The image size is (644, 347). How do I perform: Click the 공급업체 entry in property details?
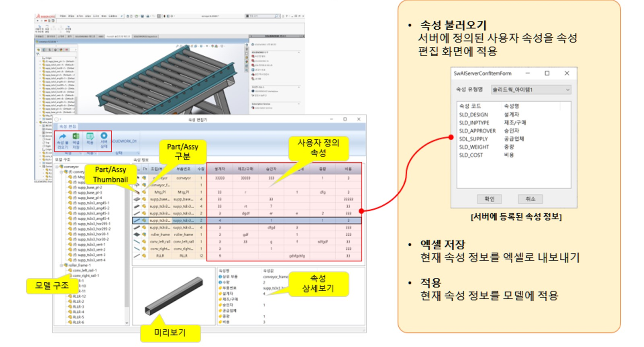pos(228,310)
